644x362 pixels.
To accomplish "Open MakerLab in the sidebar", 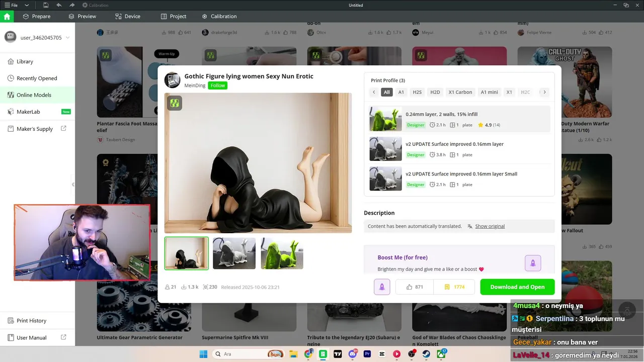I will (x=37, y=112).
